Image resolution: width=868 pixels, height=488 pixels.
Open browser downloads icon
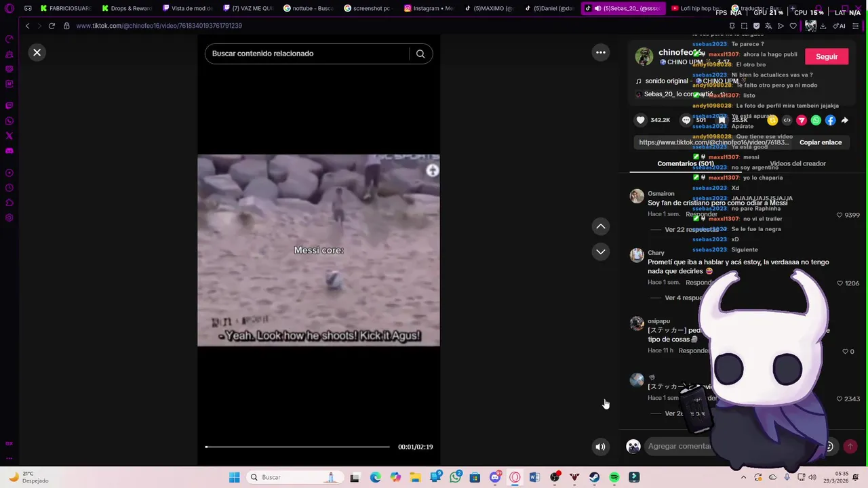pos(823,26)
